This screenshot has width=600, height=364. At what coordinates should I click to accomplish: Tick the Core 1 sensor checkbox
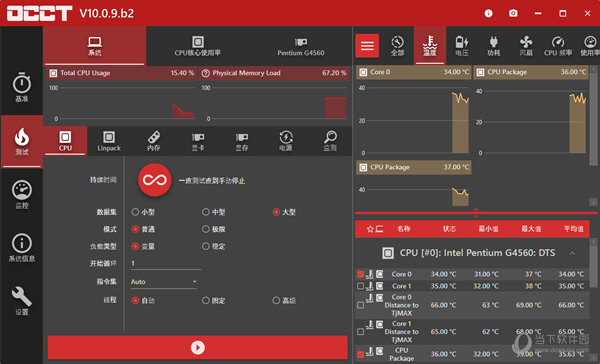pyautogui.click(x=360, y=286)
